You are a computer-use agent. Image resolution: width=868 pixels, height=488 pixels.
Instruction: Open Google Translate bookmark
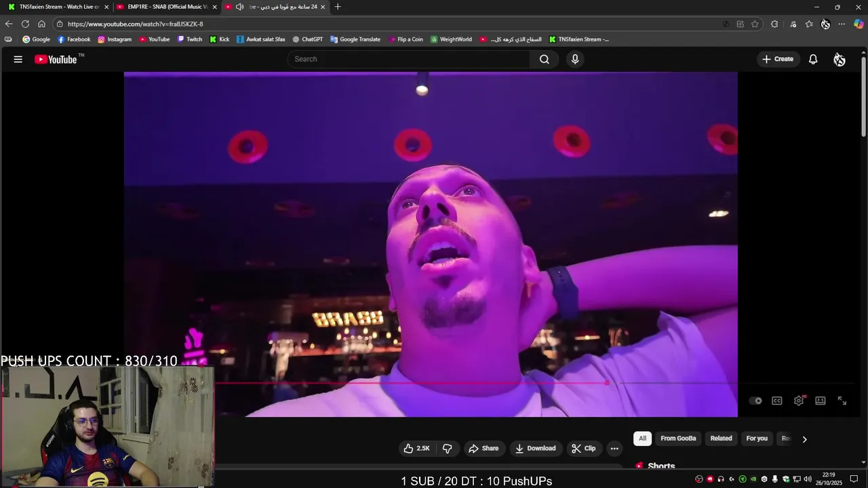click(x=355, y=39)
